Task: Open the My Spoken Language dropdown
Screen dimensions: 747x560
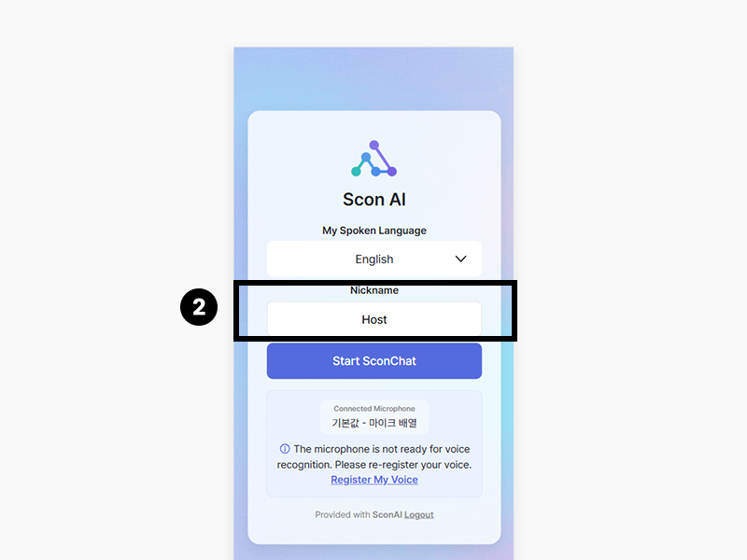Action: point(374,259)
